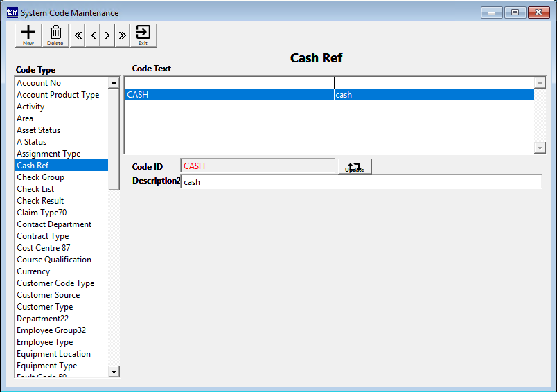Select Asset Status code type
The width and height of the screenshot is (557, 392).
pyautogui.click(x=38, y=130)
